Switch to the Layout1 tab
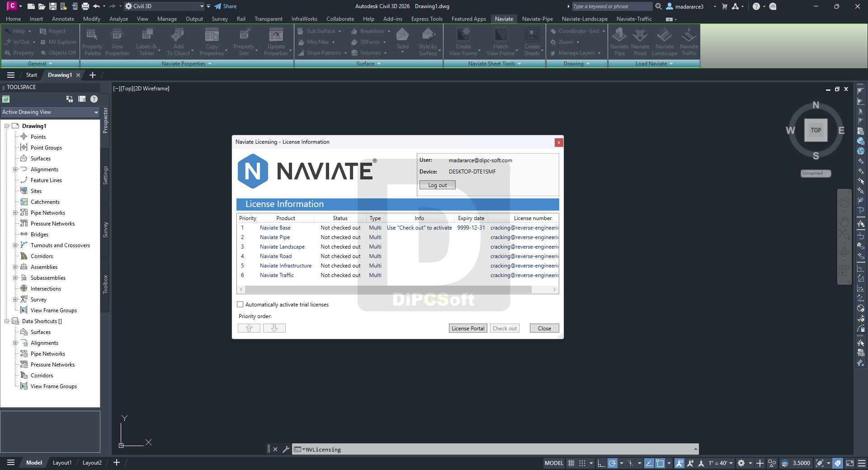The image size is (868, 470). (62, 463)
